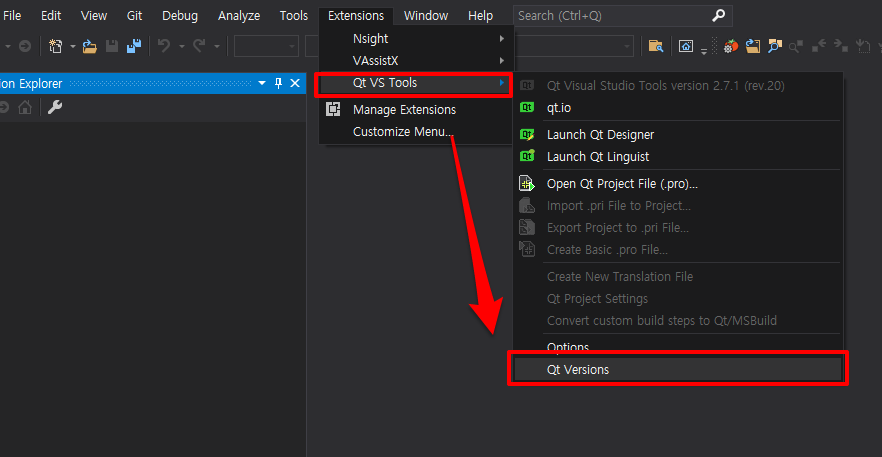Open the Window menu
This screenshot has width=882, height=457.
click(426, 16)
